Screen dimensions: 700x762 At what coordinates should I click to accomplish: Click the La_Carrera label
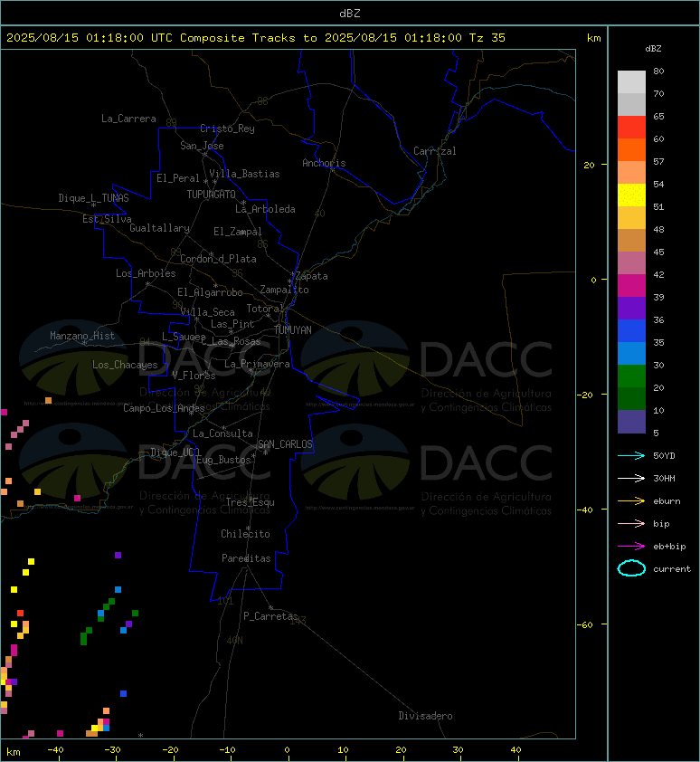[x=128, y=119]
